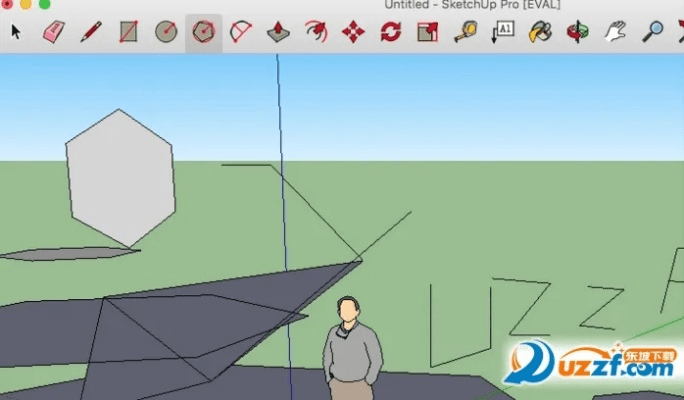Switch to the Circle tool
Screen dimensions: 684x400
(x=165, y=32)
